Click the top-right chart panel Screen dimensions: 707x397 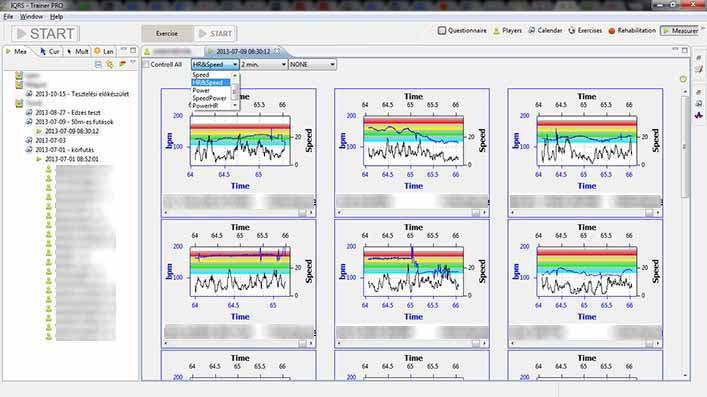click(x=585, y=153)
